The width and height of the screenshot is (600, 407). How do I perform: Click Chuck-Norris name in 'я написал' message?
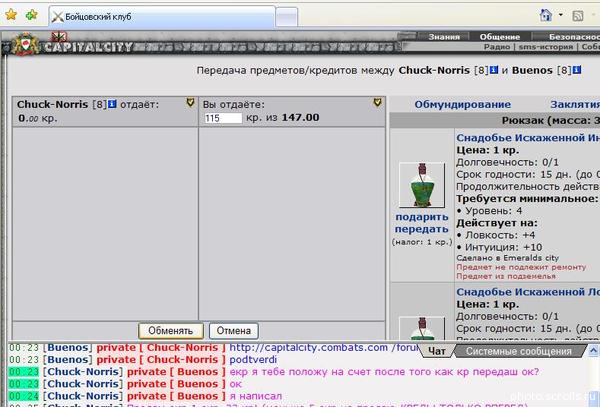tap(83, 396)
